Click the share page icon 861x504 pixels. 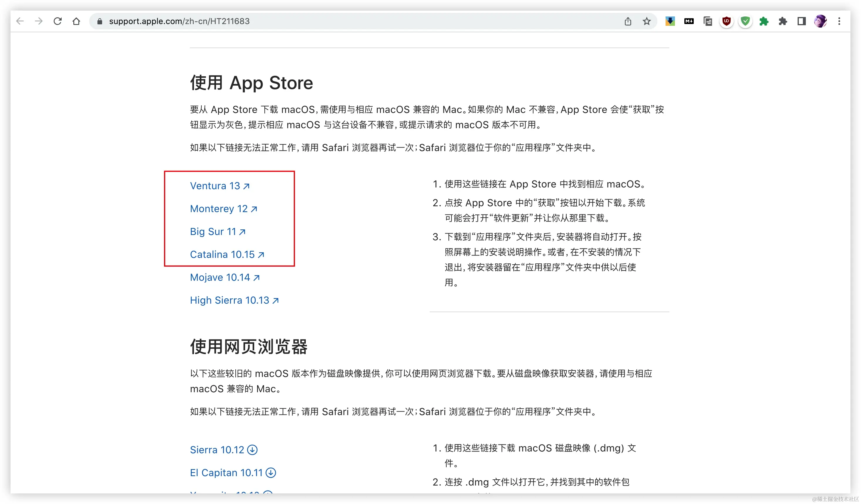click(x=628, y=21)
